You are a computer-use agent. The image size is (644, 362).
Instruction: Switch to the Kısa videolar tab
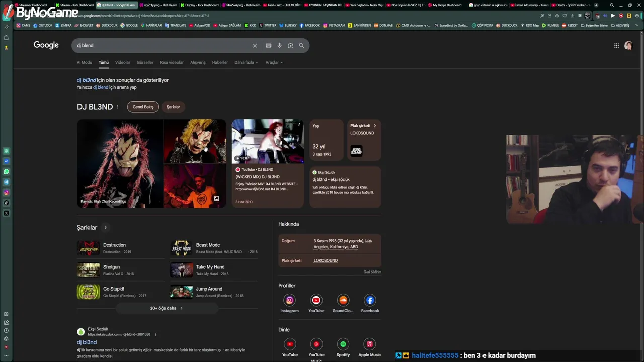(x=172, y=63)
